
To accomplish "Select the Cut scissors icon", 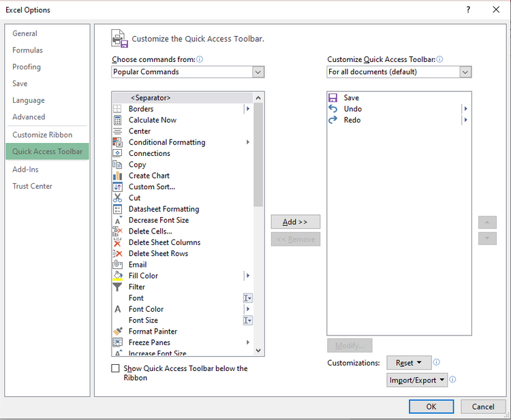I will (x=117, y=197).
